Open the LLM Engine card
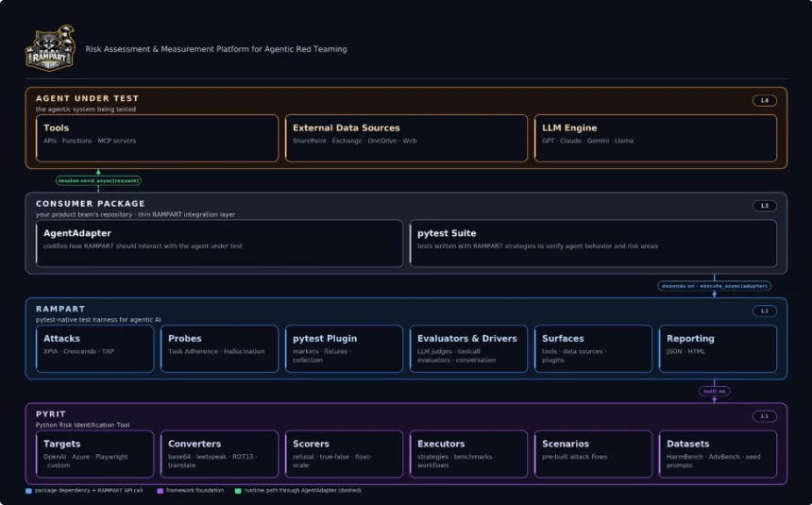Screen dimensions: 812x505 [655, 139]
